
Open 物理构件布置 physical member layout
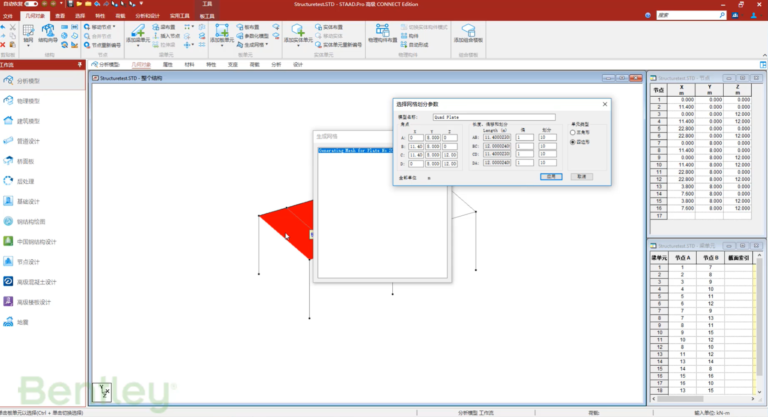tap(383, 31)
